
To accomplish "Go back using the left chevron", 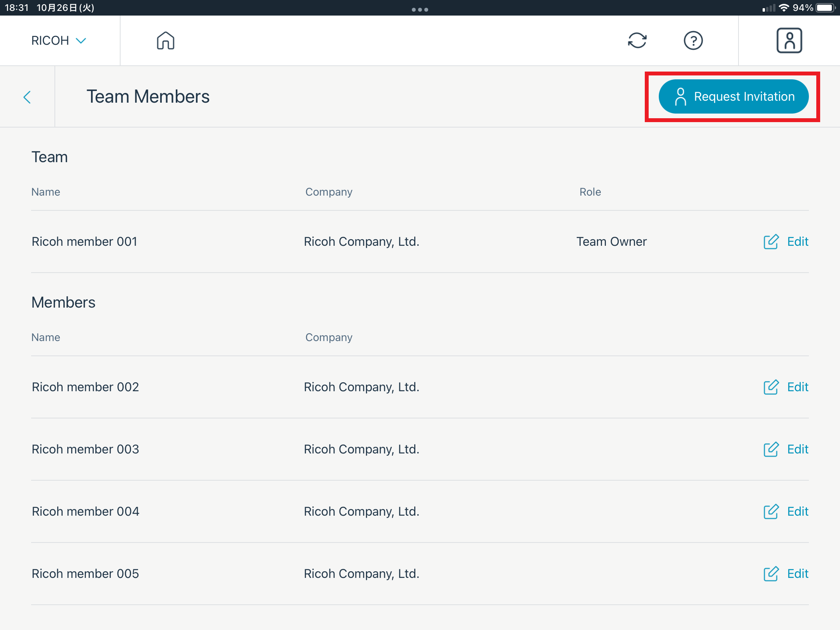I will coord(27,97).
